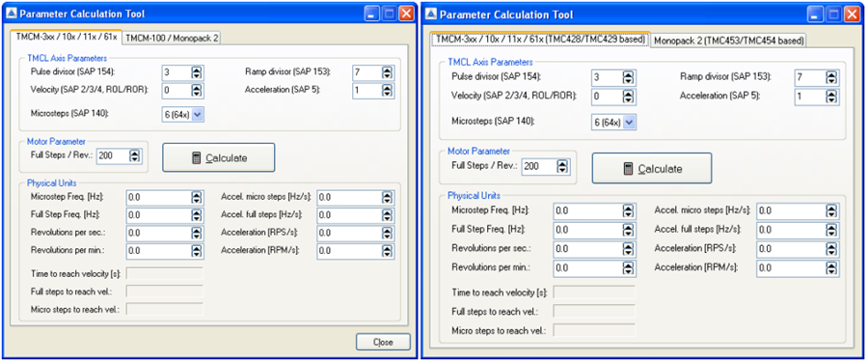Minimize the right Parameter Calculation Tool window
Screen dimensions: 868x362
[814, 14]
